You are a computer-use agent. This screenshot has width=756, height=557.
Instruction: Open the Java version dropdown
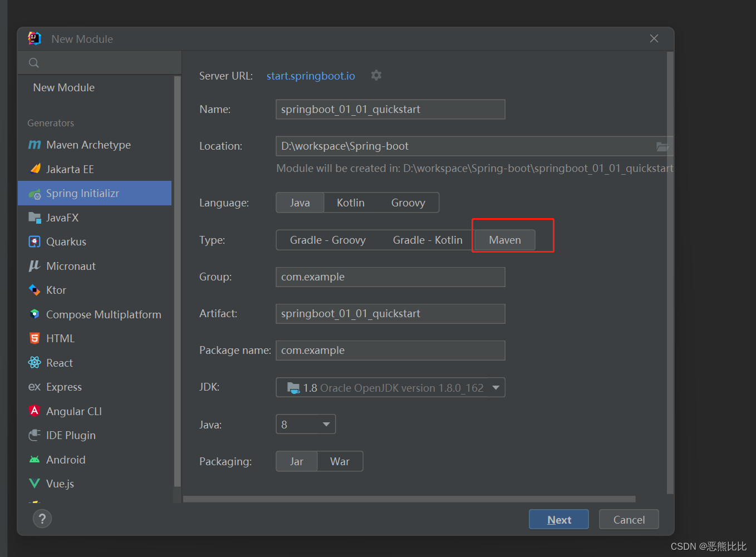[306, 425]
